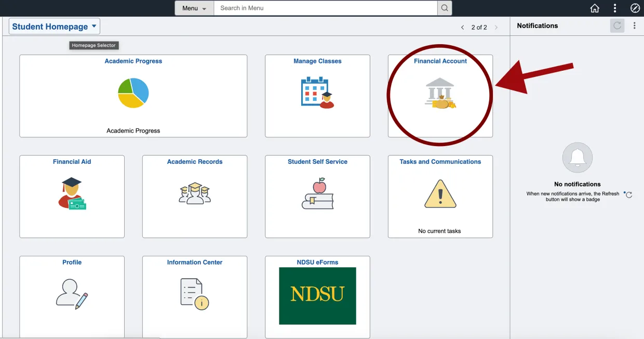Click the next homepage arrow
Screen dimensions: 644x339
click(x=497, y=27)
